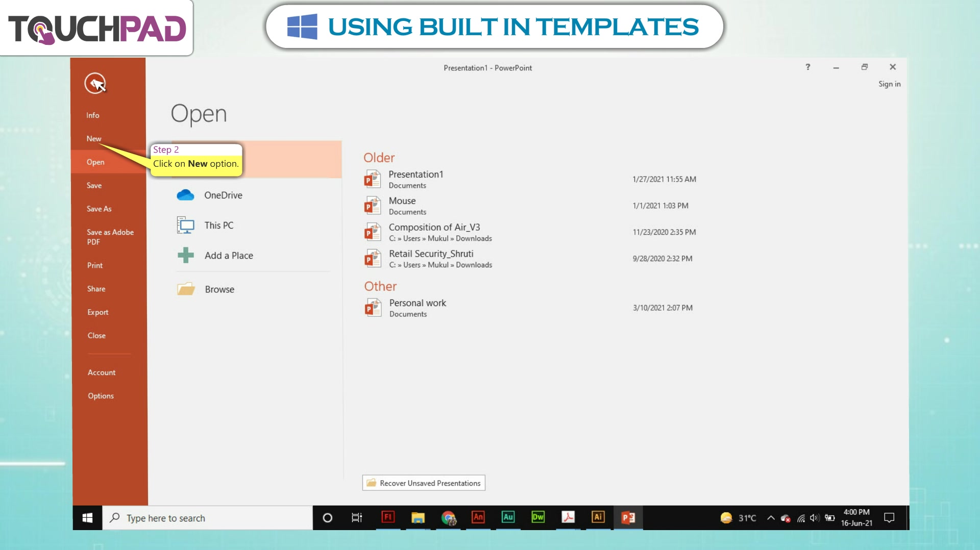This screenshot has width=980, height=550.
Task: Open Task View on taskbar
Action: [x=357, y=518]
